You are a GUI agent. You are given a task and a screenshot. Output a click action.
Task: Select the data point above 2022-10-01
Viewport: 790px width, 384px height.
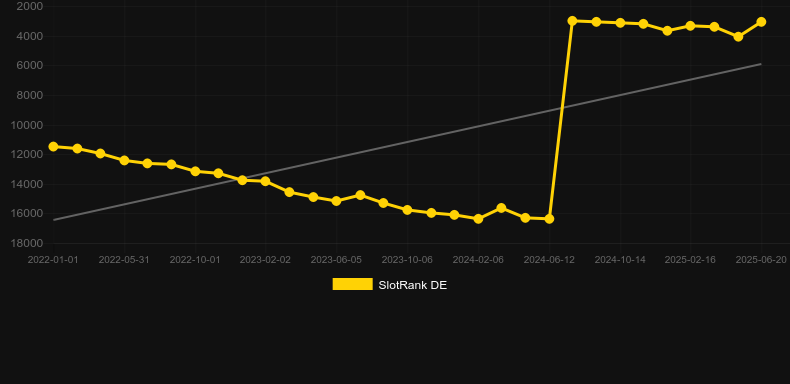pyautogui.click(x=195, y=171)
